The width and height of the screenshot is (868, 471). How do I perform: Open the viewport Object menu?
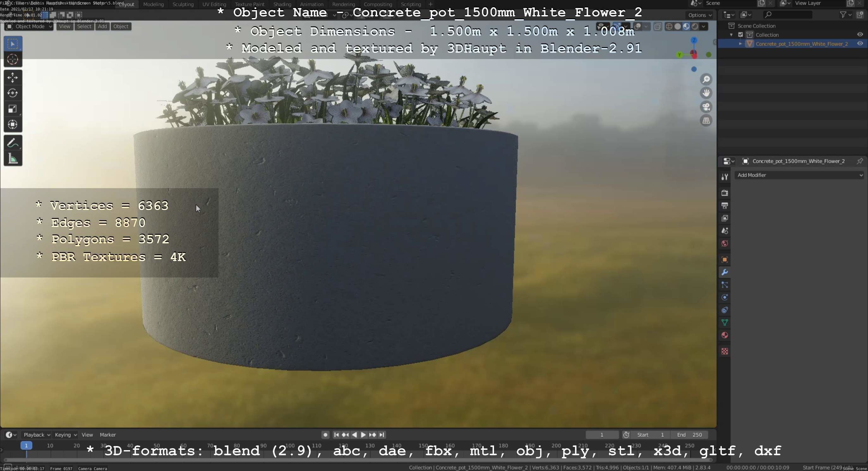(121, 27)
